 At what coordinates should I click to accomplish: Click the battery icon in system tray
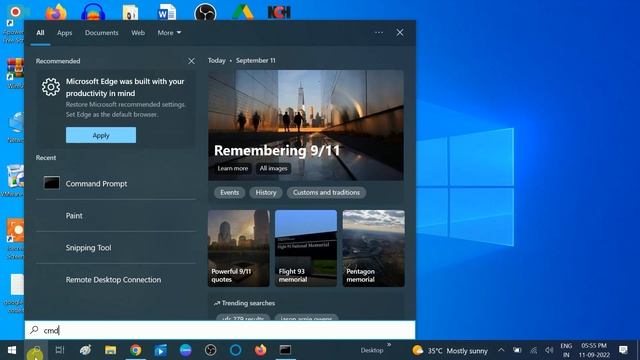(517, 350)
